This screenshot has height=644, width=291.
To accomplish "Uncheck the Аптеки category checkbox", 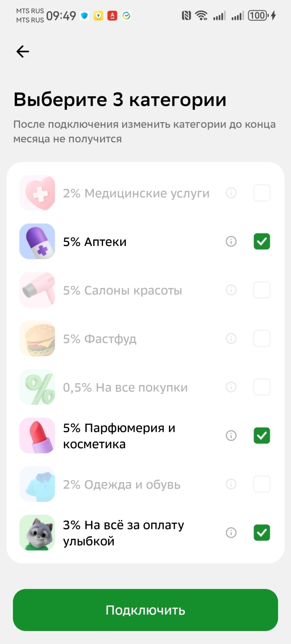I will [262, 242].
